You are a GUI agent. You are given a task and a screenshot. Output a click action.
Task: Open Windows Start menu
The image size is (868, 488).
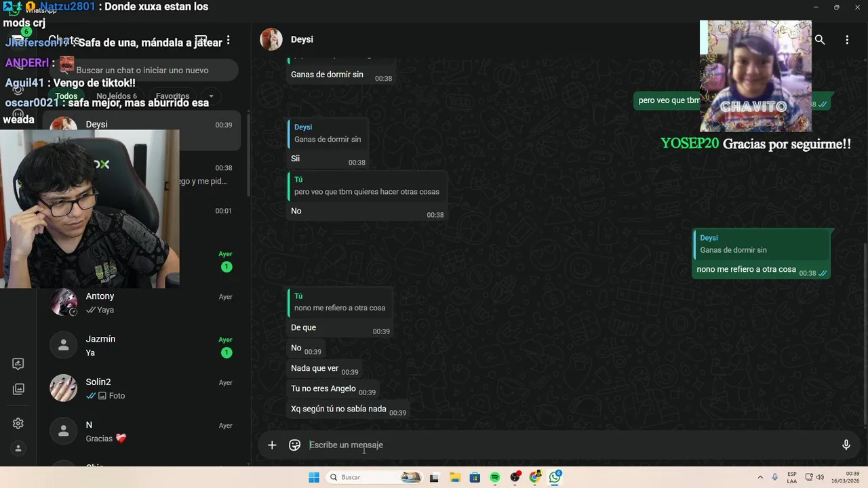click(314, 477)
